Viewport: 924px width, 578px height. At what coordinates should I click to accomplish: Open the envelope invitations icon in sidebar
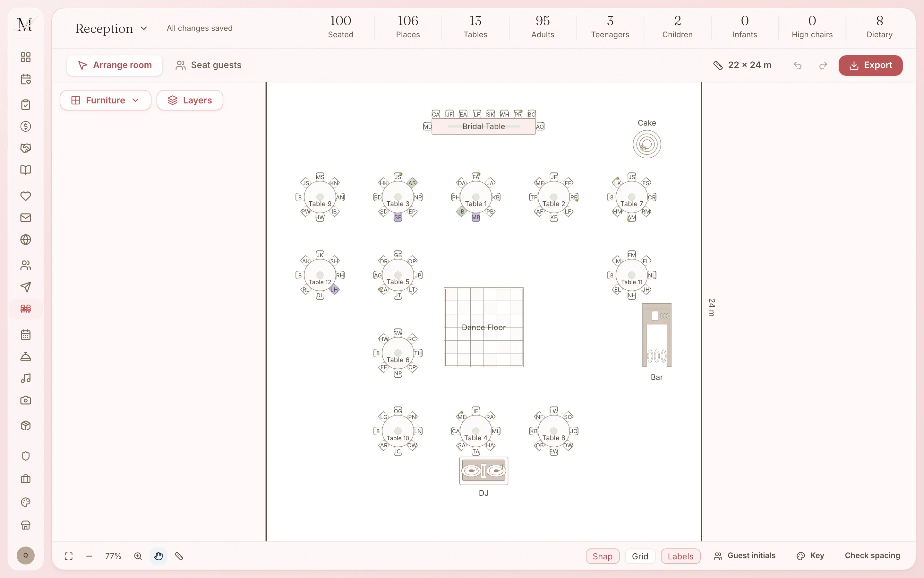[26, 217]
